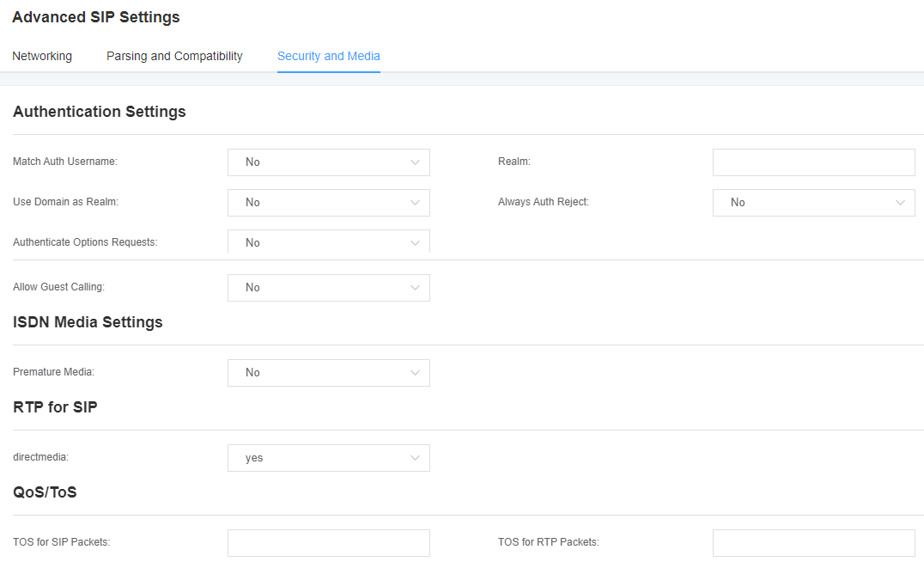Click the TOS for SIP Packets field

[x=329, y=542]
